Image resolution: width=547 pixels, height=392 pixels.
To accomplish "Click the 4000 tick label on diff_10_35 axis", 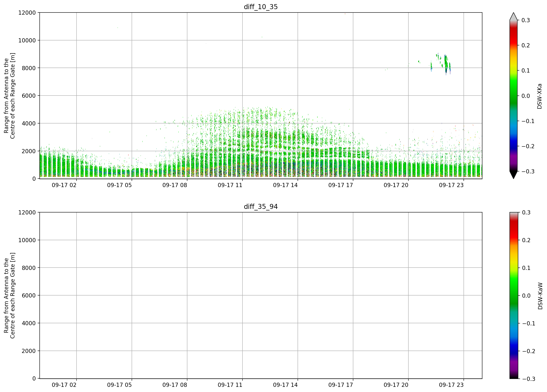I will click(x=29, y=123).
